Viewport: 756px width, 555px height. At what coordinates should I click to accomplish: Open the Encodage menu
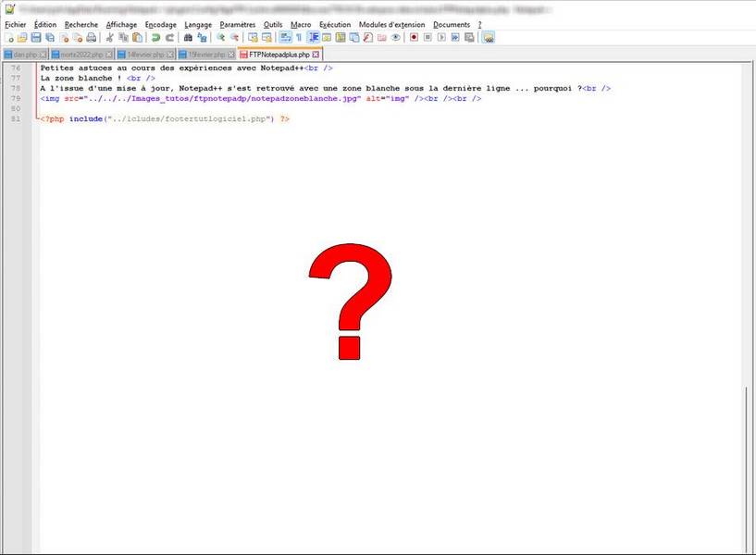[161, 25]
